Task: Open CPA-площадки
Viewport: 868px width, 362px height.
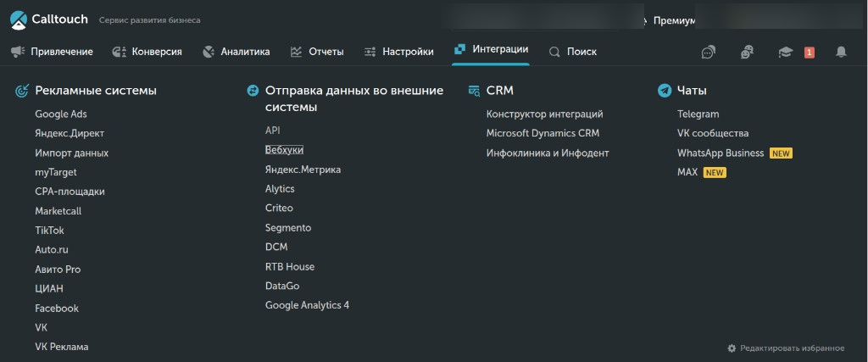Action: [x=70, y=192]
